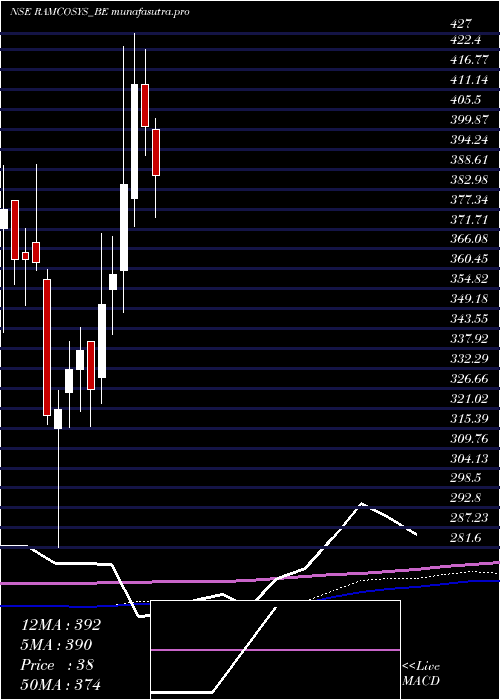This screenshot has height=700, width=500.
Task: Click the 416.77 price axis label
Action: [x=468, y=60]
